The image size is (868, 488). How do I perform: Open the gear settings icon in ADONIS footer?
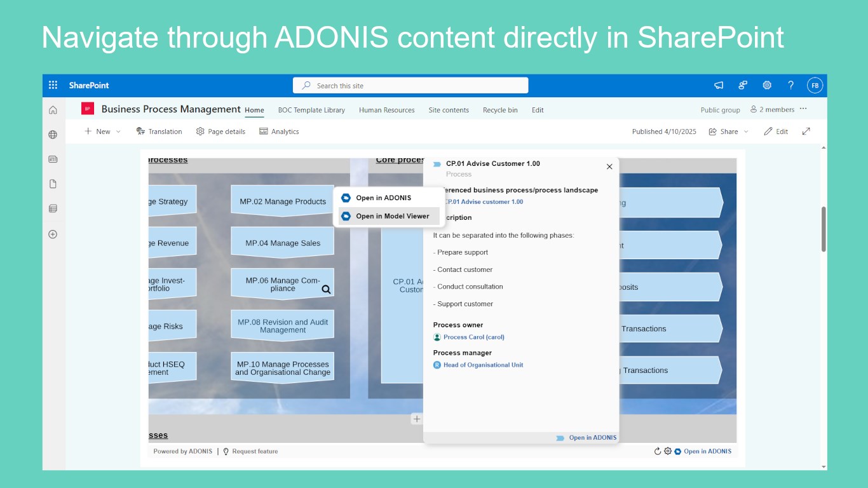point(668,451)
